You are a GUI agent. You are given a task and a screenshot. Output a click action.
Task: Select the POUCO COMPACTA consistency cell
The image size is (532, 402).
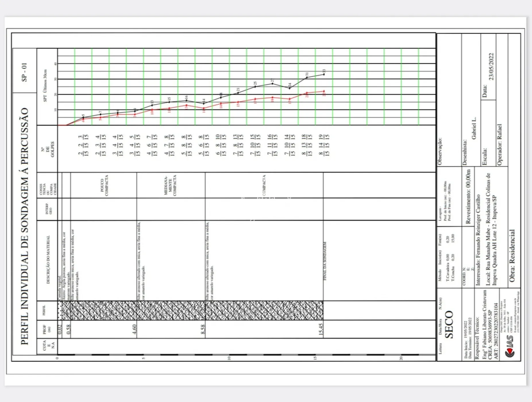tap(104, 185)
